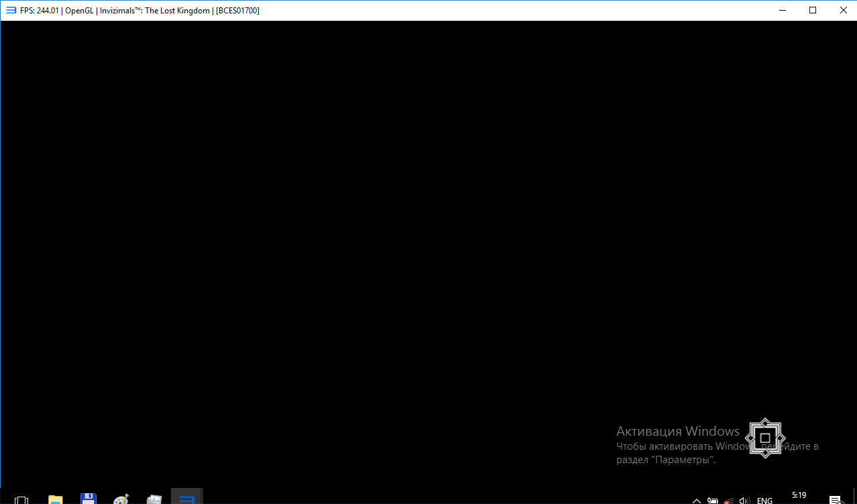The width and height of the screenshot is (857, 504).
Task: Click the 5:19 taskbar clock
Action: pyautogui.click(x=799, y=496)
